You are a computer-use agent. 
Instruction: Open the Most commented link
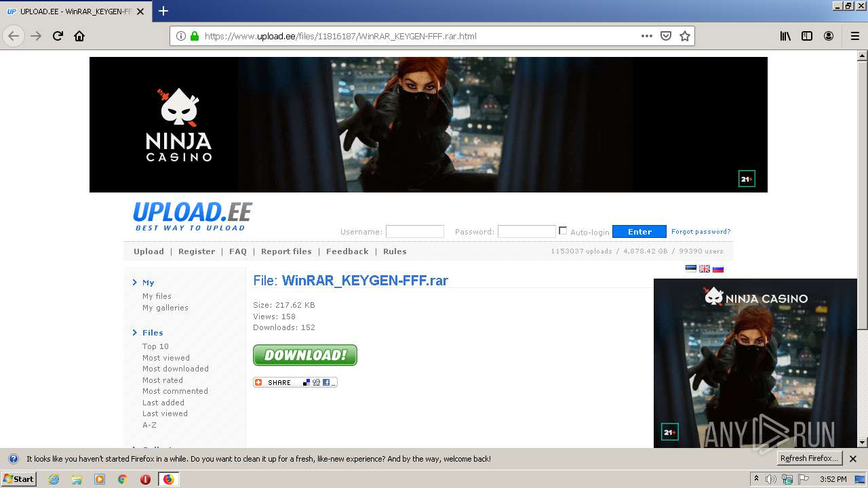click(x=175, y=391)
